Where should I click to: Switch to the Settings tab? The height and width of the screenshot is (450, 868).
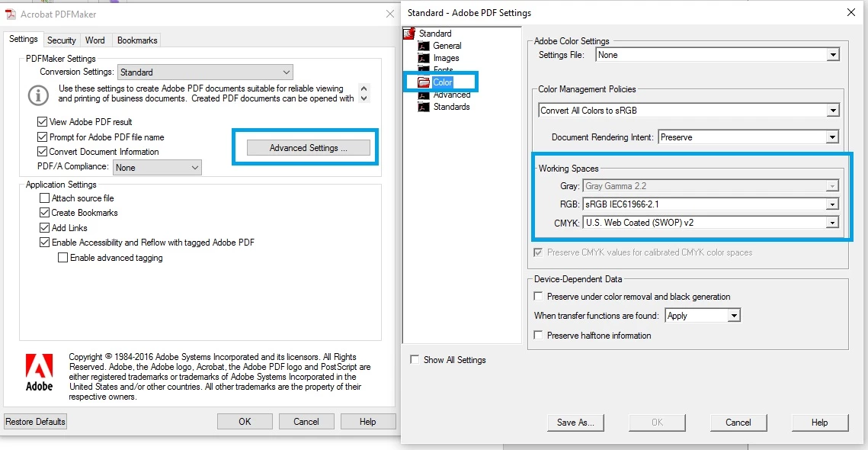24,40
